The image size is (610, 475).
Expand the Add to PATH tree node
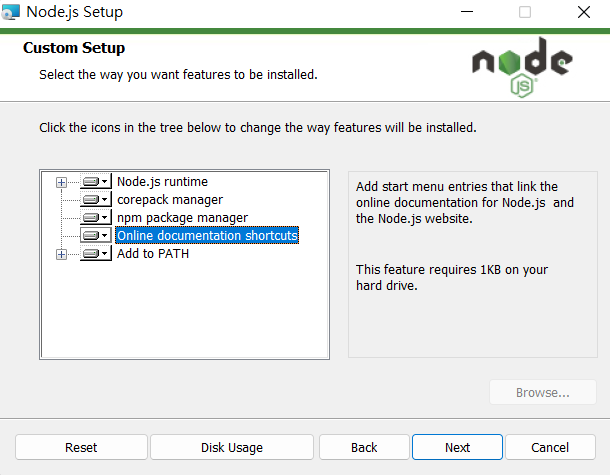61,254
